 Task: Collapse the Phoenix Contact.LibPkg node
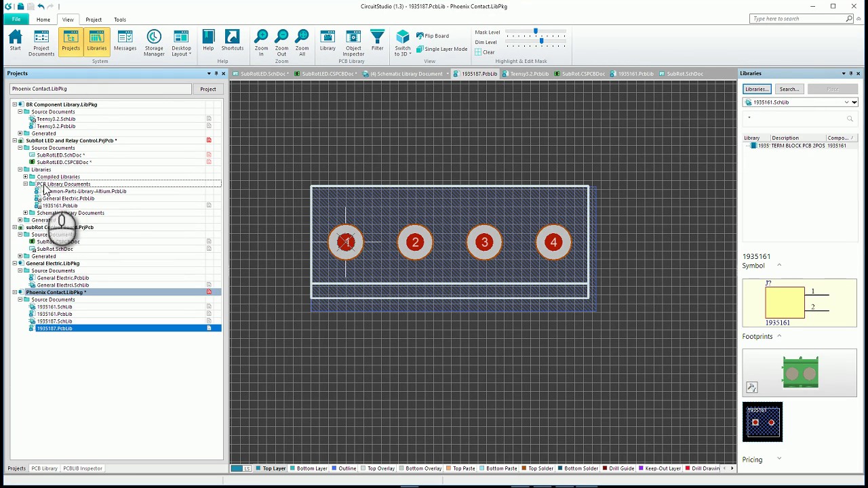click(14, 292)
